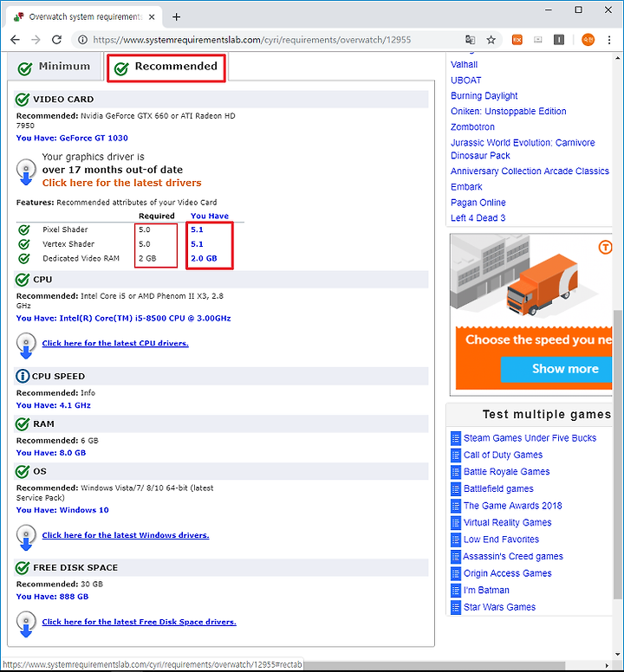Open the Zombotron link
The image size is (624, 672).
472,127
